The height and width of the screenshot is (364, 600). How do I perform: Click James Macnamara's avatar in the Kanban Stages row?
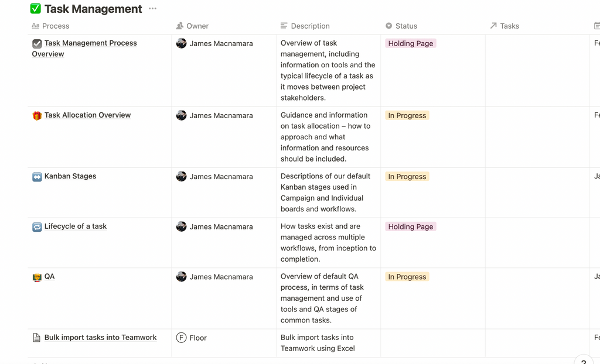point(182,176)
